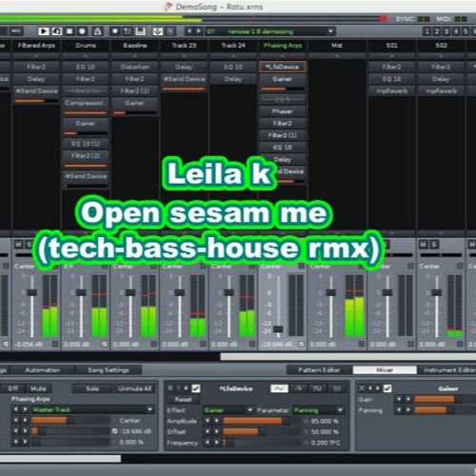This screenshot has height=476, width=476.
Task: Select the *LfoDevice in Phasing Arps chain
Action: coord(283,67)
